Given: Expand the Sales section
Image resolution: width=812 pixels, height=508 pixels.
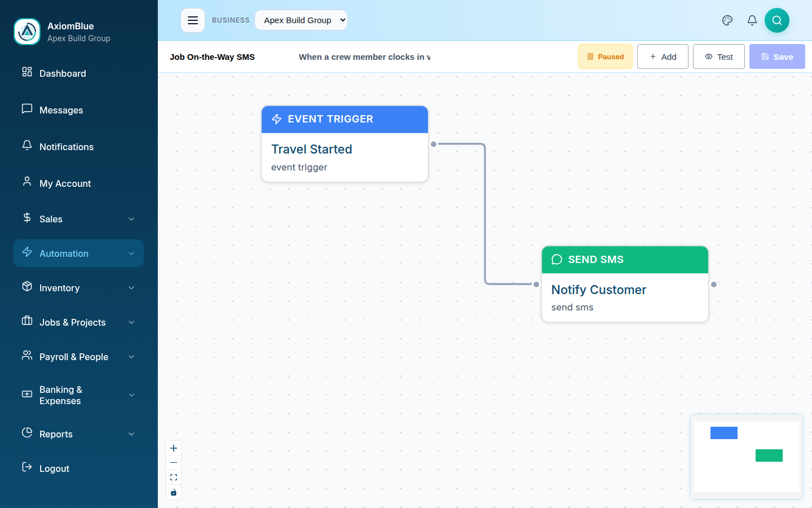Looking at the screenshot, I should 78,219.
